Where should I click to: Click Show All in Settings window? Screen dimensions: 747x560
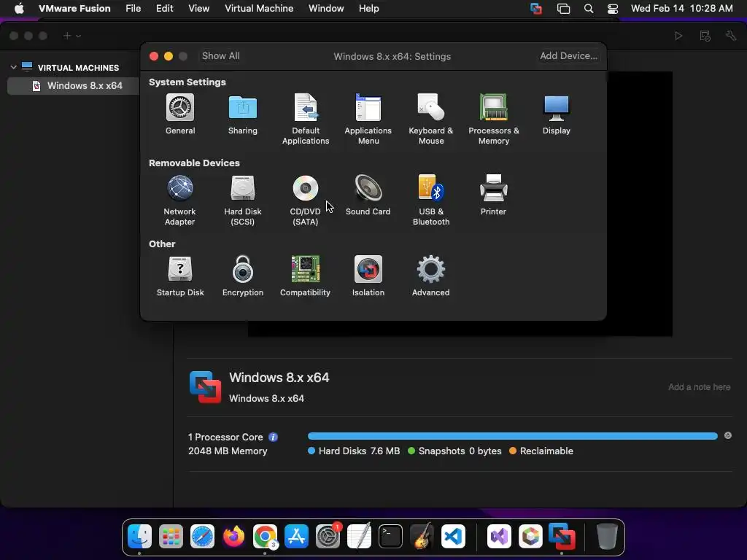pyautogui.click(x=220, y=55)
